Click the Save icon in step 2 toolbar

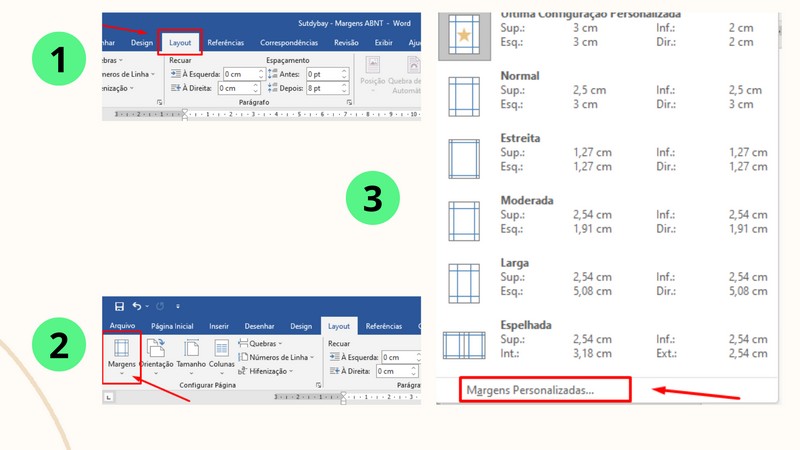point(119,306)
